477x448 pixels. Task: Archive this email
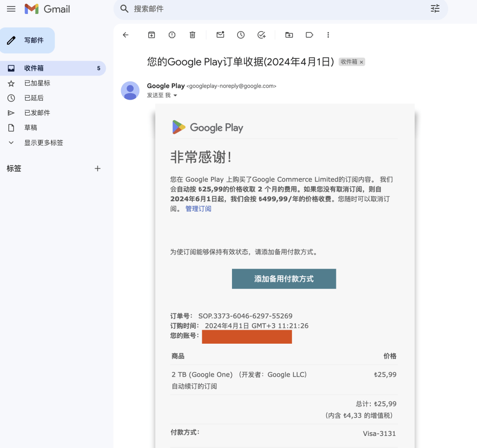pos(151,35)
